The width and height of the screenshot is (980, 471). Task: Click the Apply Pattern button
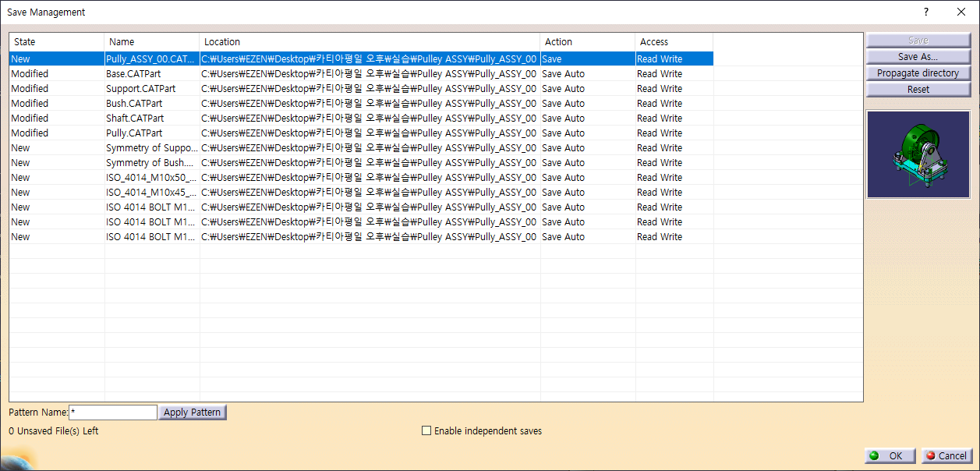pyautogui.click(x=193, y=413)
